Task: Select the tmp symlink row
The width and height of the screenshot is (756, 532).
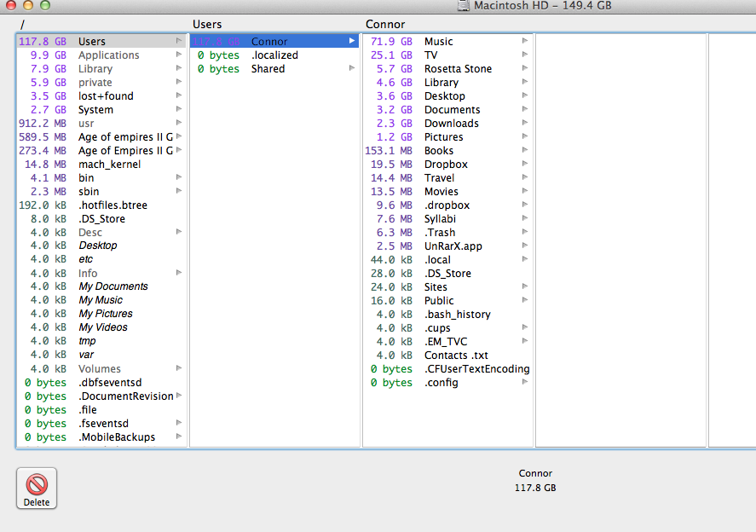Action: coord(101,340)
